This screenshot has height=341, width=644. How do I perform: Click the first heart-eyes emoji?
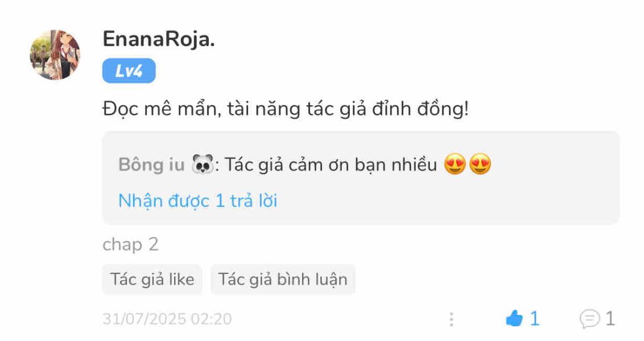click(455, 165)
